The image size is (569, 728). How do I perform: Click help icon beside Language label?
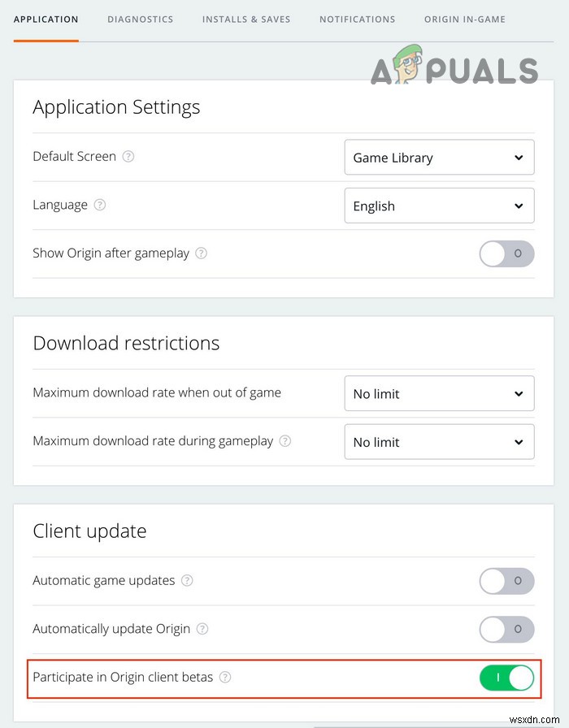100,205
